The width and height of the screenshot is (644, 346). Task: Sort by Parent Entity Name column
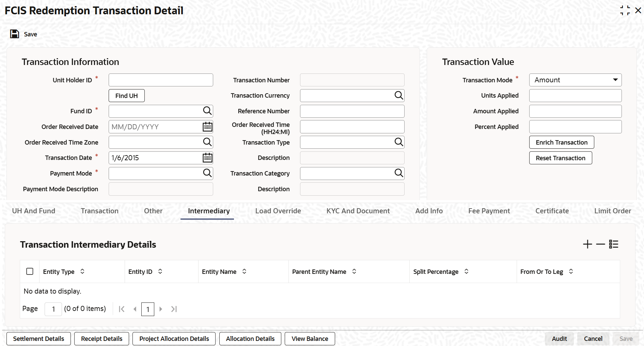[x=354, y=271]
